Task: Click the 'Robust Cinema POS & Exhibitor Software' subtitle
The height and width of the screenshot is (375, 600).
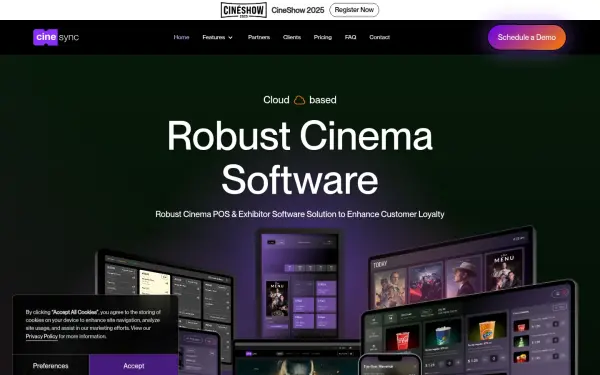Action: [x=300, y=214]
